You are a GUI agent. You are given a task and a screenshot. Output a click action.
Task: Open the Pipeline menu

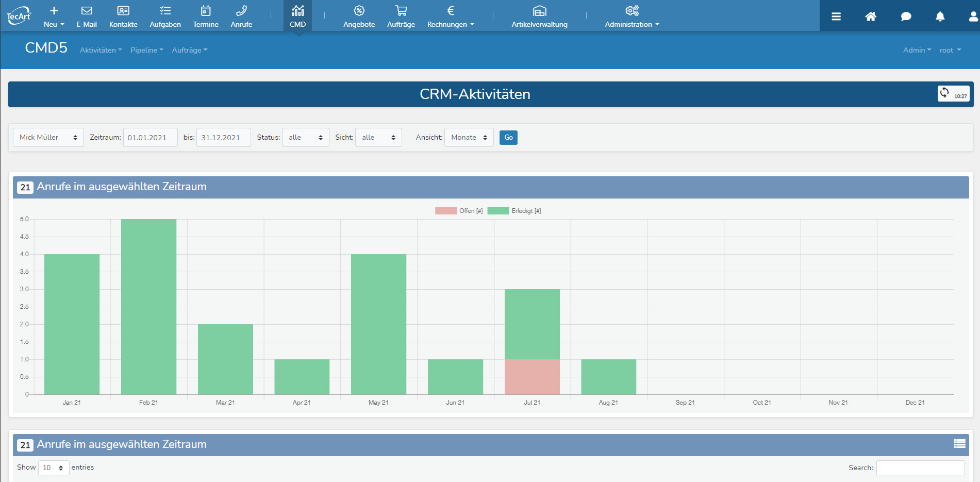[x=146, y=50]
